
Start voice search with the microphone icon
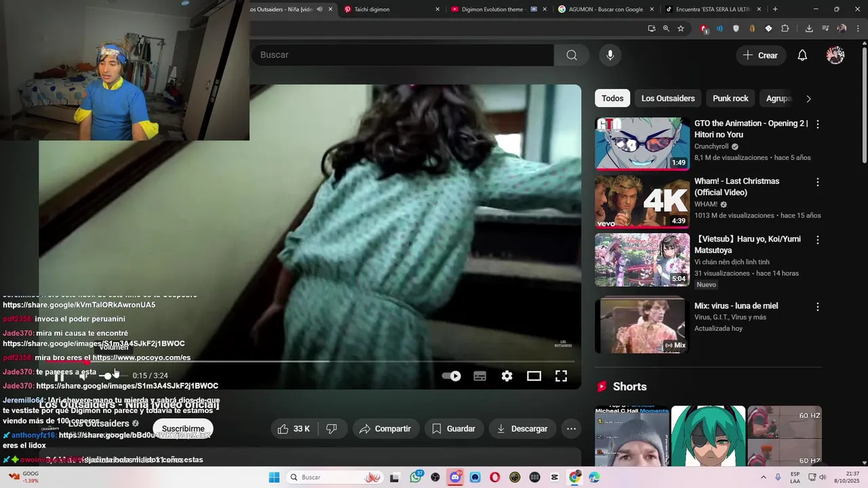[610, 55]
